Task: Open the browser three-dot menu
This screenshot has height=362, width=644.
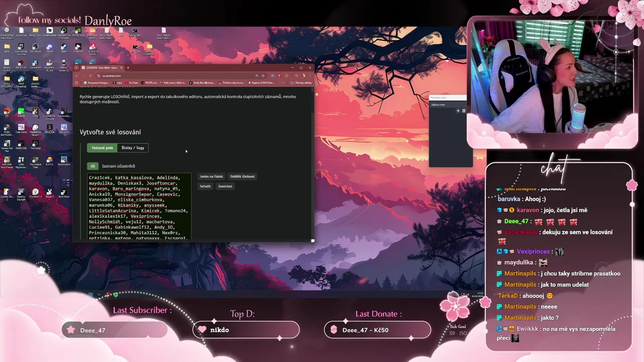Action: pyautogui.click(x=310, y=75)
